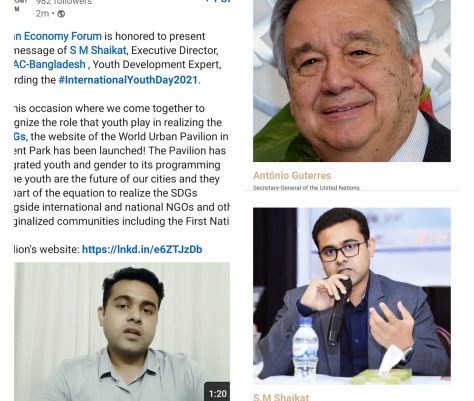Follow the page using the + Follow button

pyautogui.click(x=218, y=1)
